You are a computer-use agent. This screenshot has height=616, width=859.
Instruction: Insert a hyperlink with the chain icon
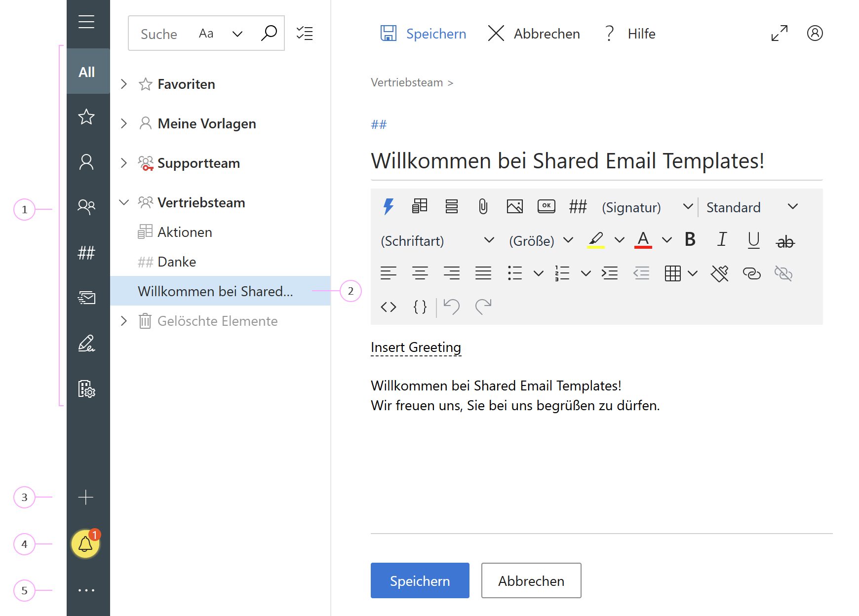click(x=751, y=273)
